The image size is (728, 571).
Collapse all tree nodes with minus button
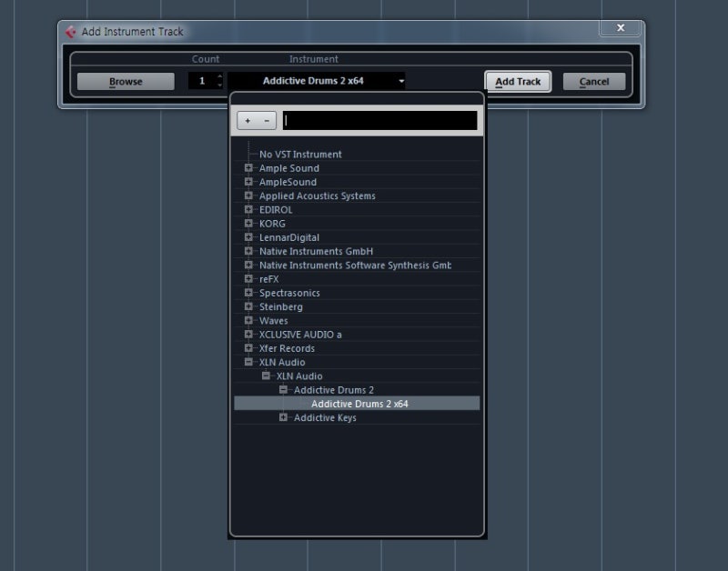click(267, 121)
